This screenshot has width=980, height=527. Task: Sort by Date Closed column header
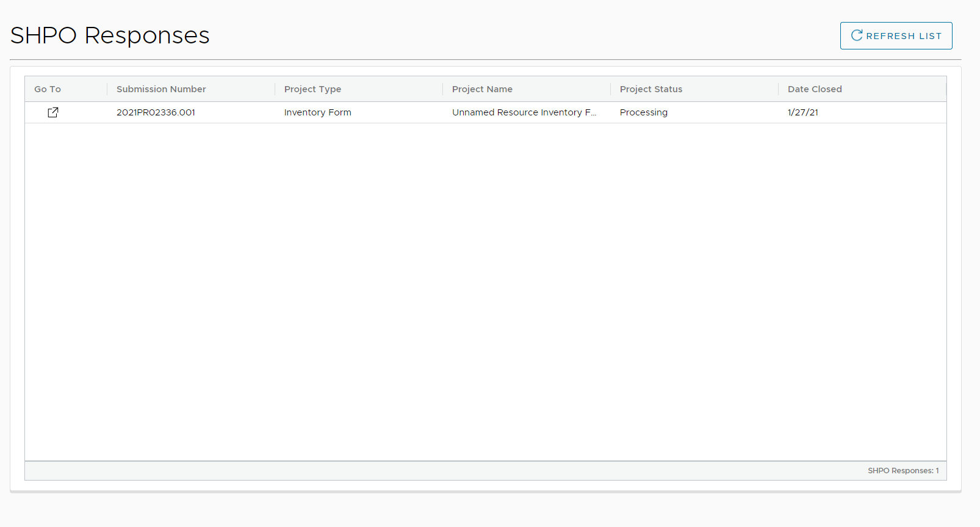point(815,89)
